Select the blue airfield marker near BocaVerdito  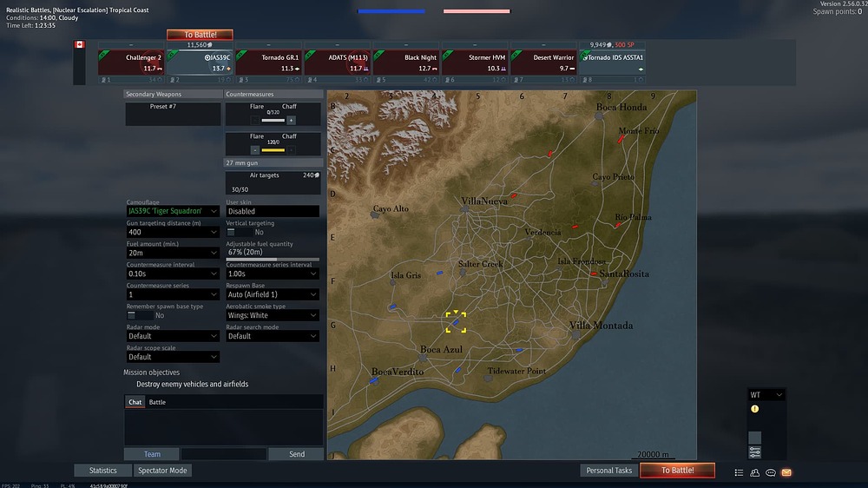373,380
